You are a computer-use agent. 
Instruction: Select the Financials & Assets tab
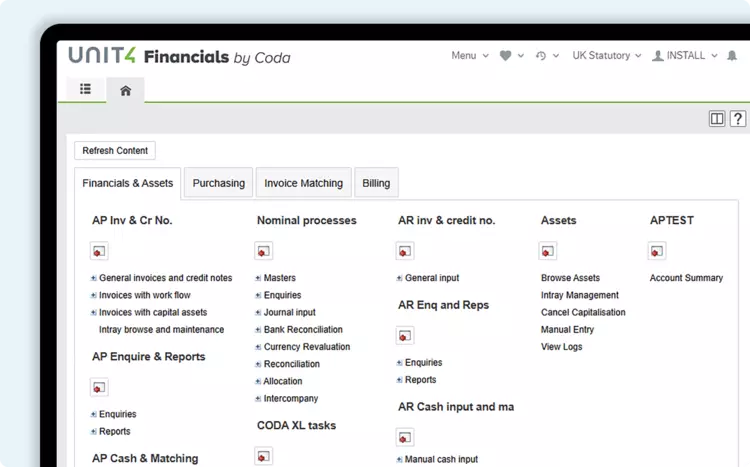tap(128, 183)
